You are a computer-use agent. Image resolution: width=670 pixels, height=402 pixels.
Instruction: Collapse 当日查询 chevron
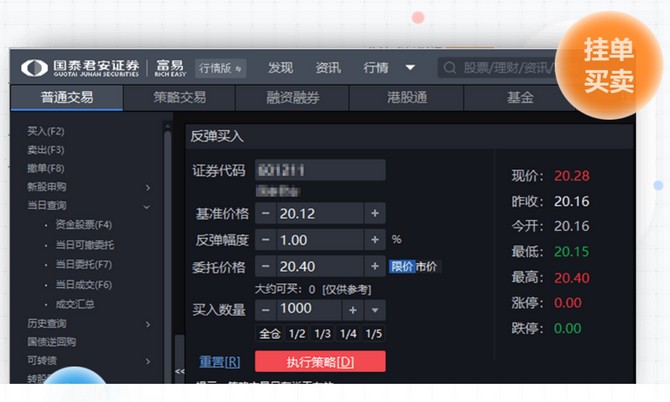[x=147, y=206]
